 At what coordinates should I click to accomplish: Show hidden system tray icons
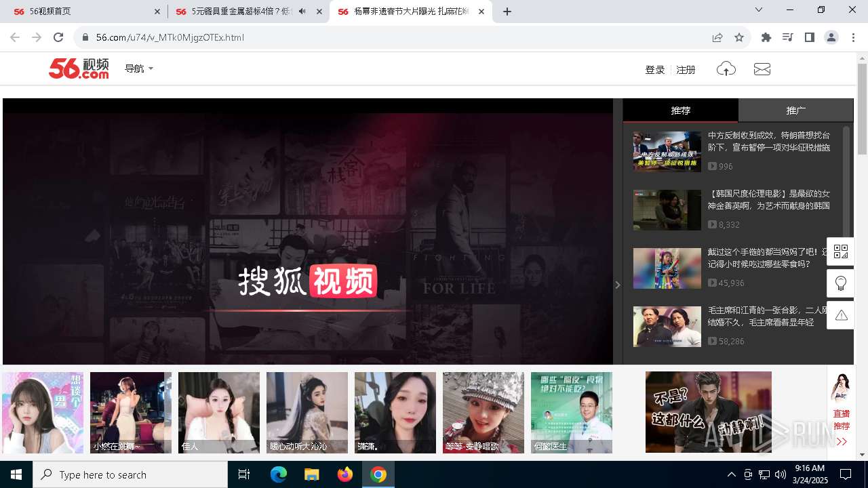point(731,474)
